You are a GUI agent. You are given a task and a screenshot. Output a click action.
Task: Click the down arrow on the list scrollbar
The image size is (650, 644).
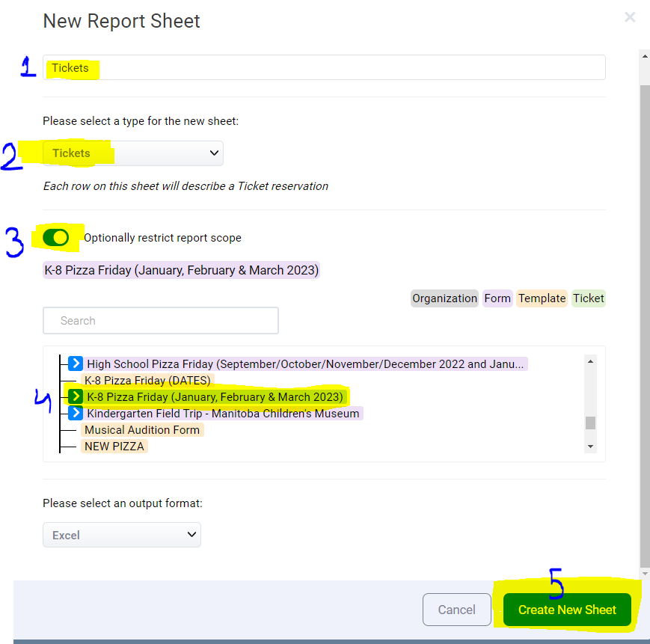[x=590, y=447]
